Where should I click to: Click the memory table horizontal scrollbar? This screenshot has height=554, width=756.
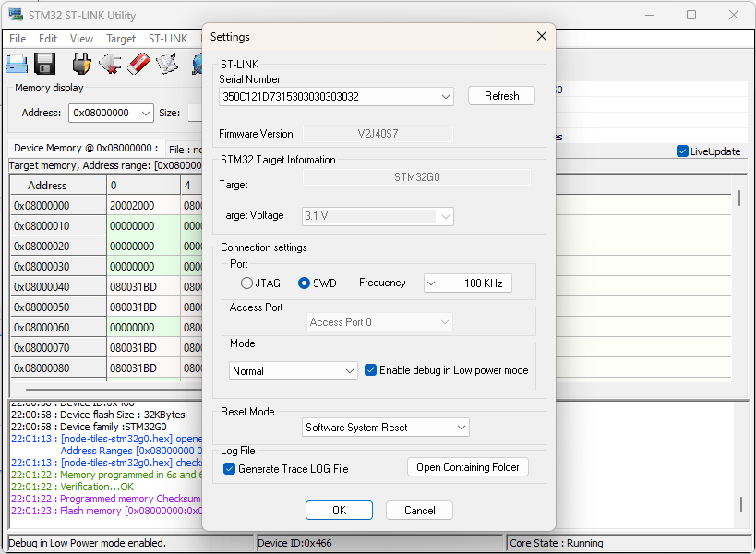click(x=114, y=388)
